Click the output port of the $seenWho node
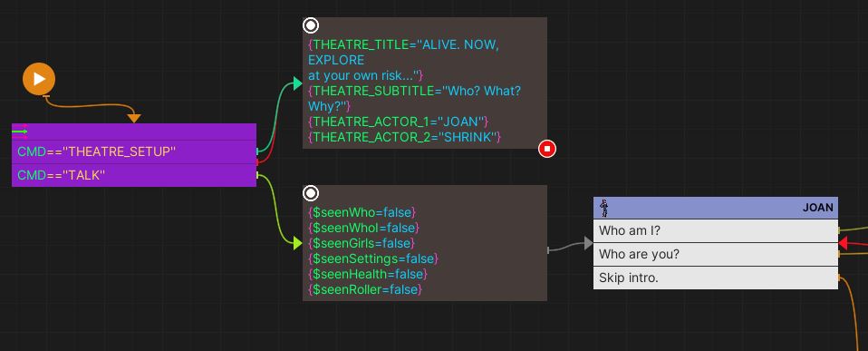This screenshot has height=351, width=868. click(x=548, y=250)
